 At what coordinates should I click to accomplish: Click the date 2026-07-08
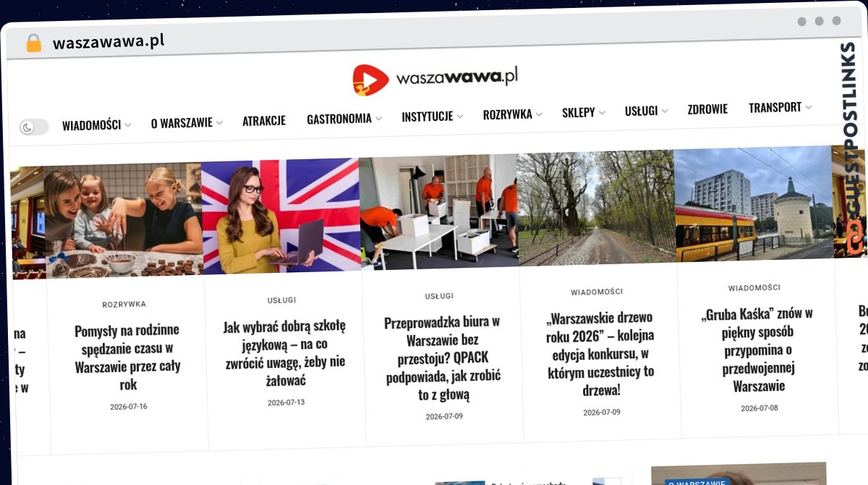pyautogui.click(x=759, y=408)
